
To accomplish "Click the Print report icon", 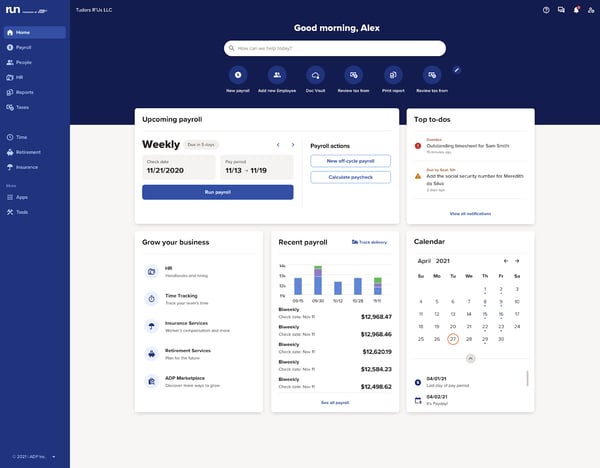I will pyautogui.click(x=393, y=74).
